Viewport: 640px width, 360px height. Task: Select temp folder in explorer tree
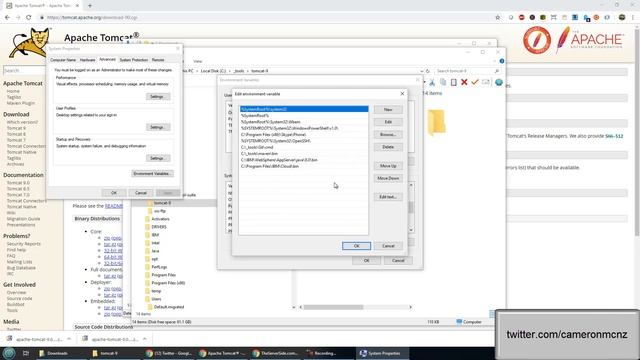[156, 291]
